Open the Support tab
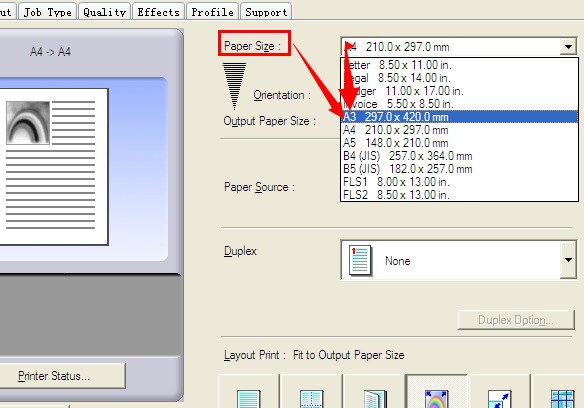The width and height of the screenshot is (584, 408). 266,12
